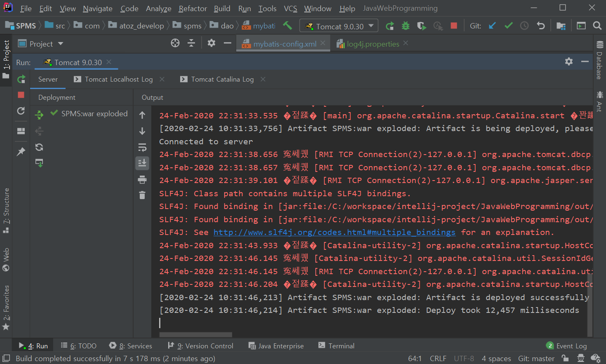This screenshot has height=364, width=606.
Task: Stop the running server in top toolbar
Action: coord(454,26)
